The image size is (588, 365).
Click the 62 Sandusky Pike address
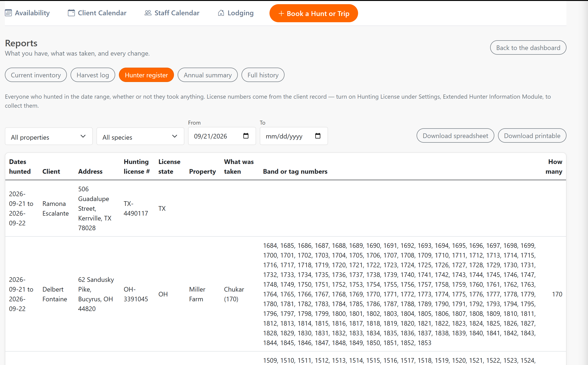(96, 294)
